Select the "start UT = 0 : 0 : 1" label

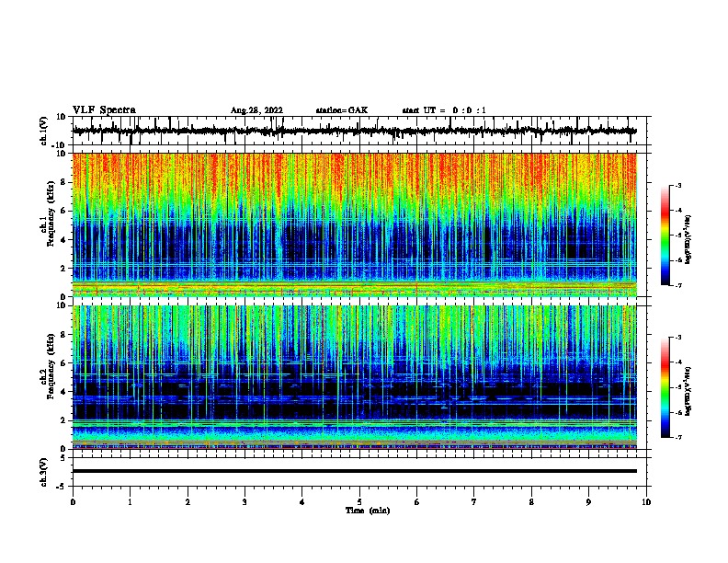[444, 110]
